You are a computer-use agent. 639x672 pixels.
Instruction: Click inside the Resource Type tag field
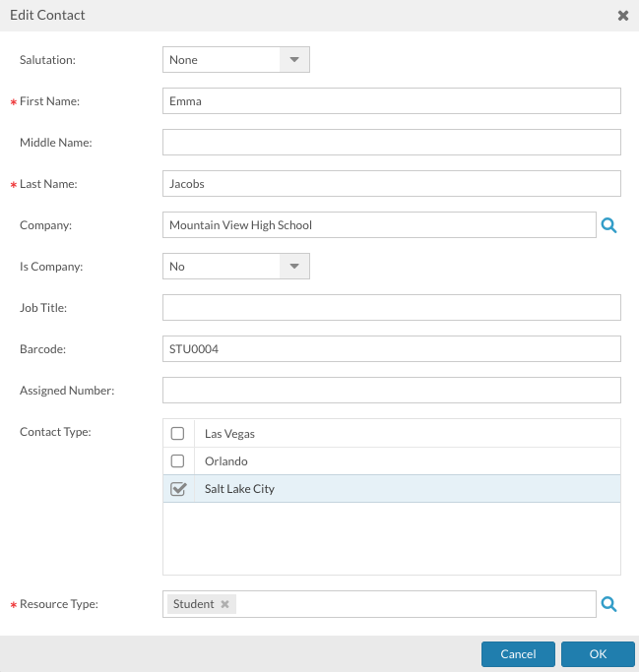tap(414, 604)
